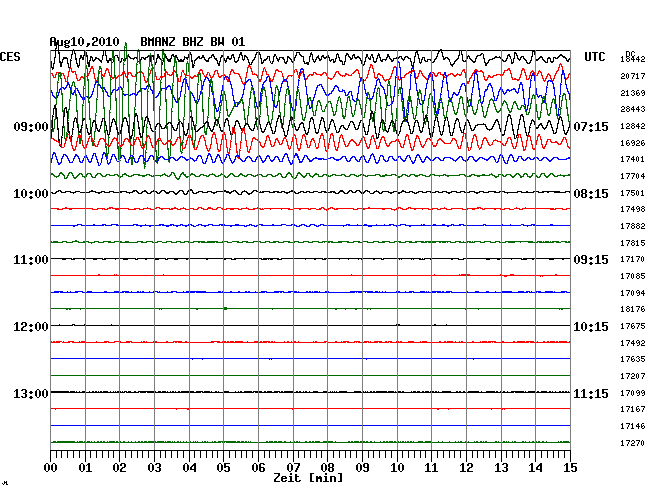
Task: Click the DC value "17815"
Action: [633, 243]
